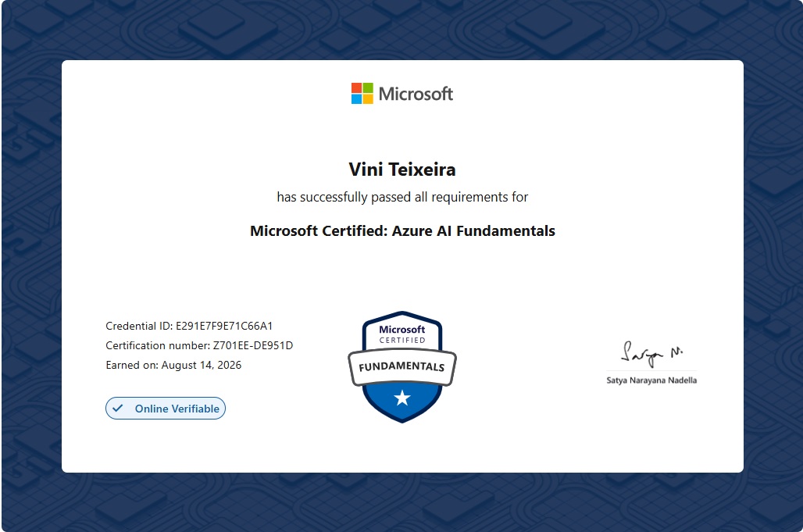The image size is (803, 532).
Task: Click Certification number Z701EE-DE951D line
Action: [199, 345]
